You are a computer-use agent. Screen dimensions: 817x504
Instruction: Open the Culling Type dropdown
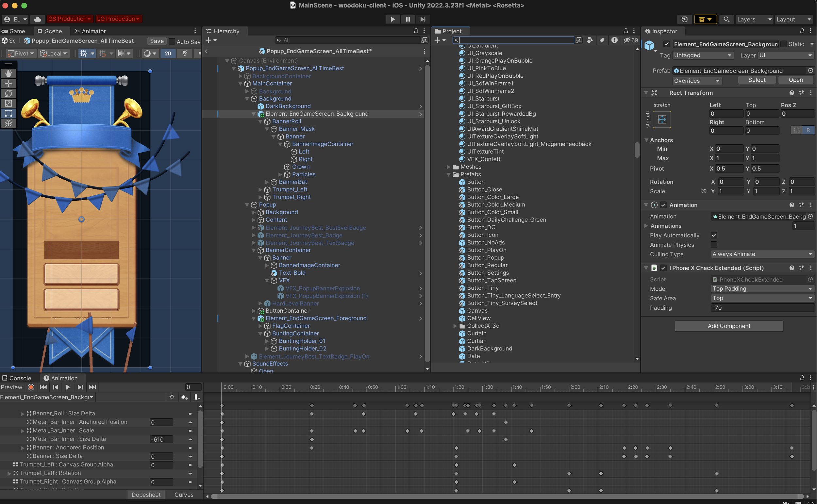tap(762, 254)
